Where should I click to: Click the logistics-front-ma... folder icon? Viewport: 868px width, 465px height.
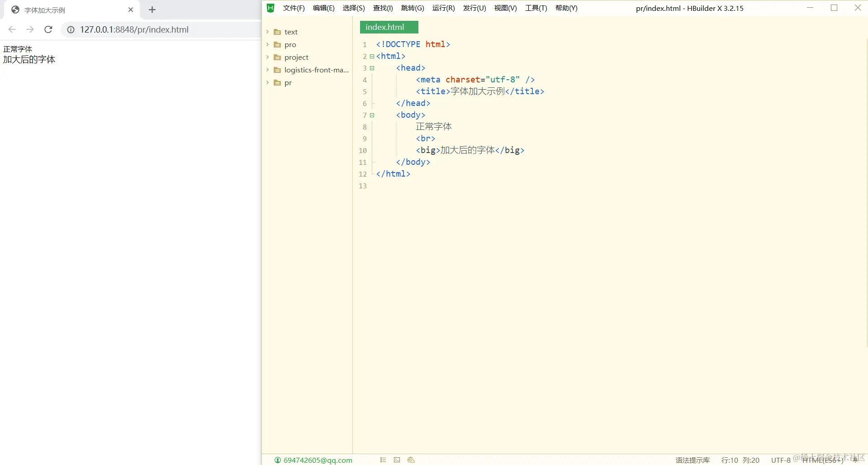click(x=277, y=70)
